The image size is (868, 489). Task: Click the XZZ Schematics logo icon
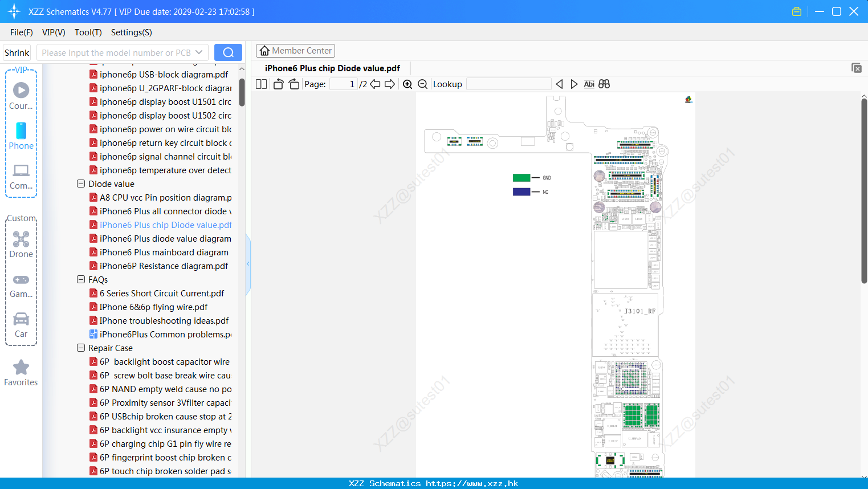coord(14,11)
